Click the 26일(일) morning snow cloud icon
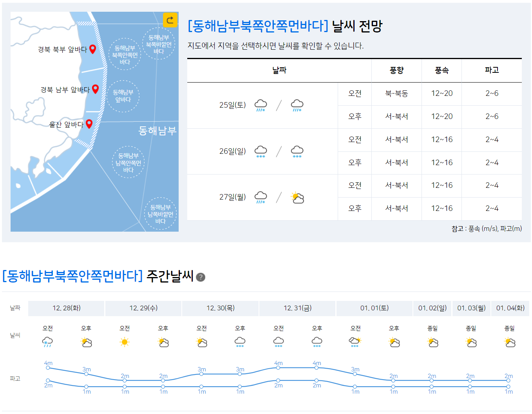Image resolution: width=532 pixels, height=414 pixels. click(261, 151)
